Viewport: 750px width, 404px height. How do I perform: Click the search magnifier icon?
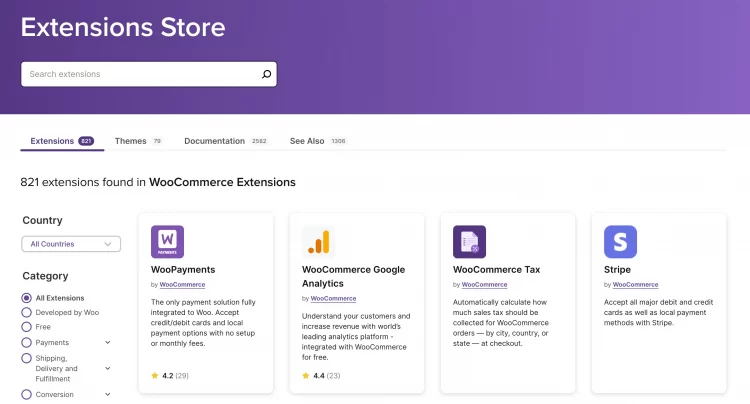[x=266, y=74]
